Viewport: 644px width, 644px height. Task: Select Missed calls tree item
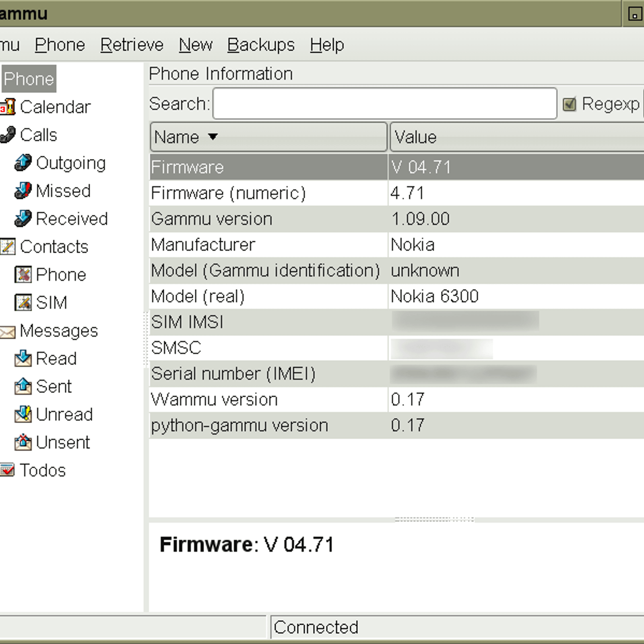click(63, 191)
